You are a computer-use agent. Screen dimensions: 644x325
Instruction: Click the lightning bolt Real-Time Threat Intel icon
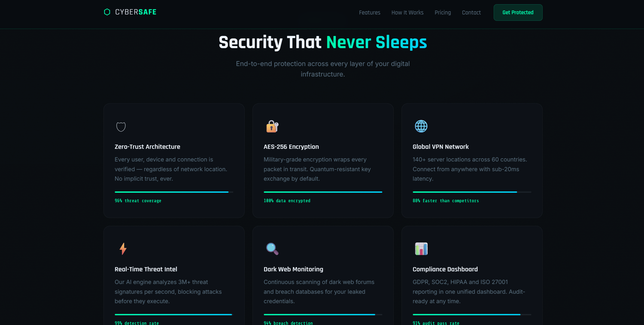point(123,249)
